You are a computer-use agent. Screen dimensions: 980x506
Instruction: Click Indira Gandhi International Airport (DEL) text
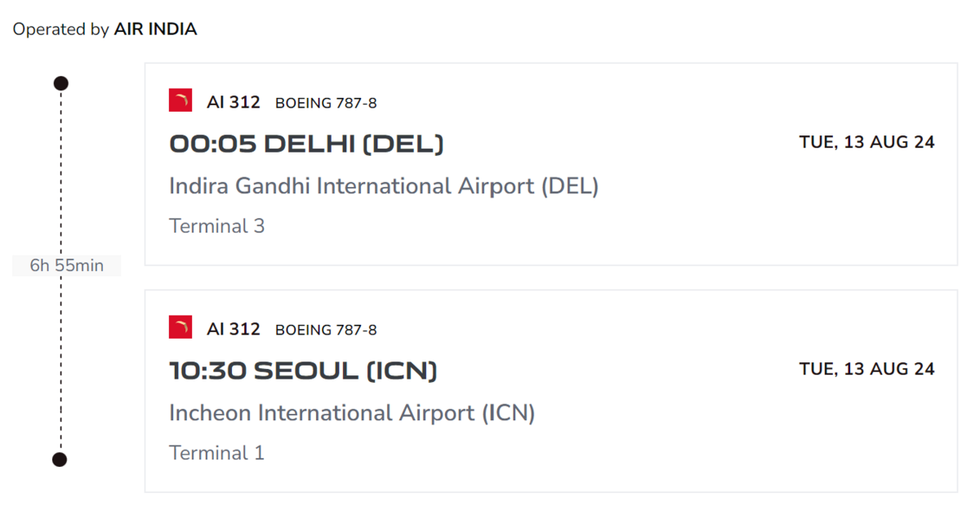click(x=384, y=186)
